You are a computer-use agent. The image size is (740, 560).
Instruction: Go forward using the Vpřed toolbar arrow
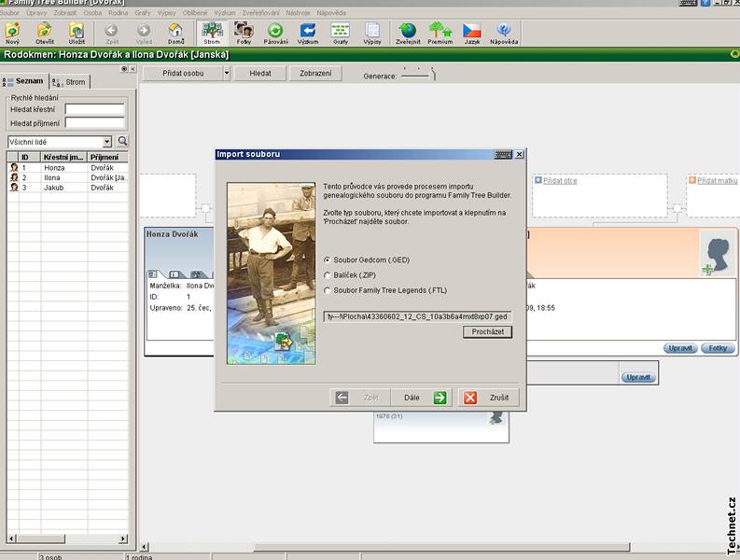pos(144,32)
